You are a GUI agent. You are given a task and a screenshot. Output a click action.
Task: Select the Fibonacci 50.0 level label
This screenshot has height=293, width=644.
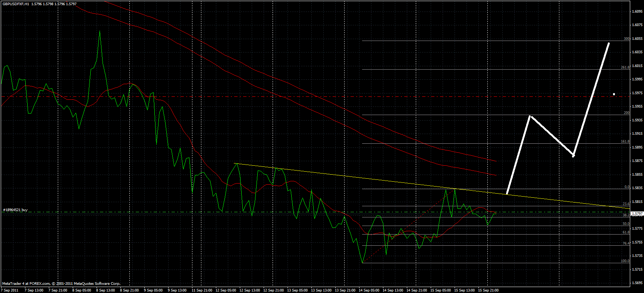coord(626,224)
